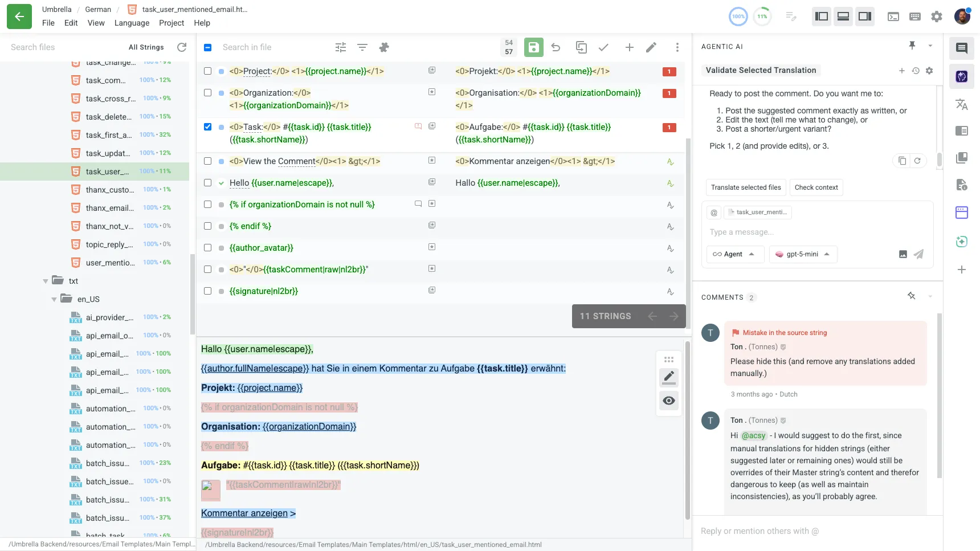Click the undo icon in editor toolbar
Image resolution: width=980 pixels, height=551 pixels.
click(556, 47)
